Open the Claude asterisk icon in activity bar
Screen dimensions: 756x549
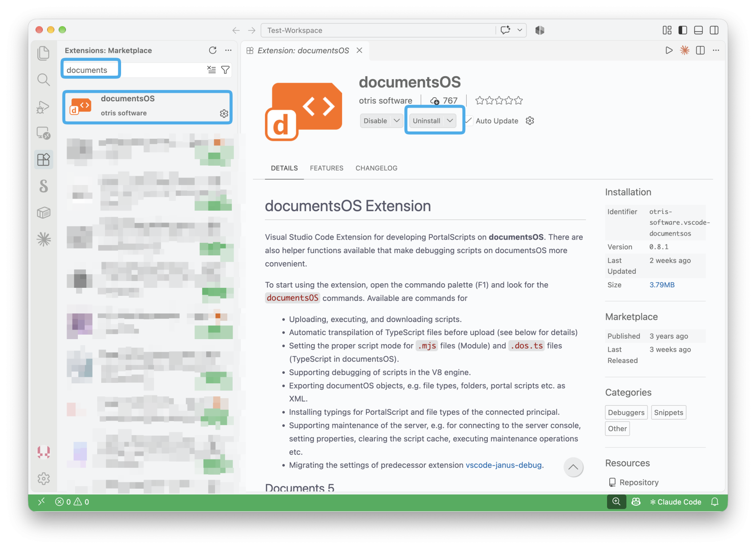[x=43, y=239]
